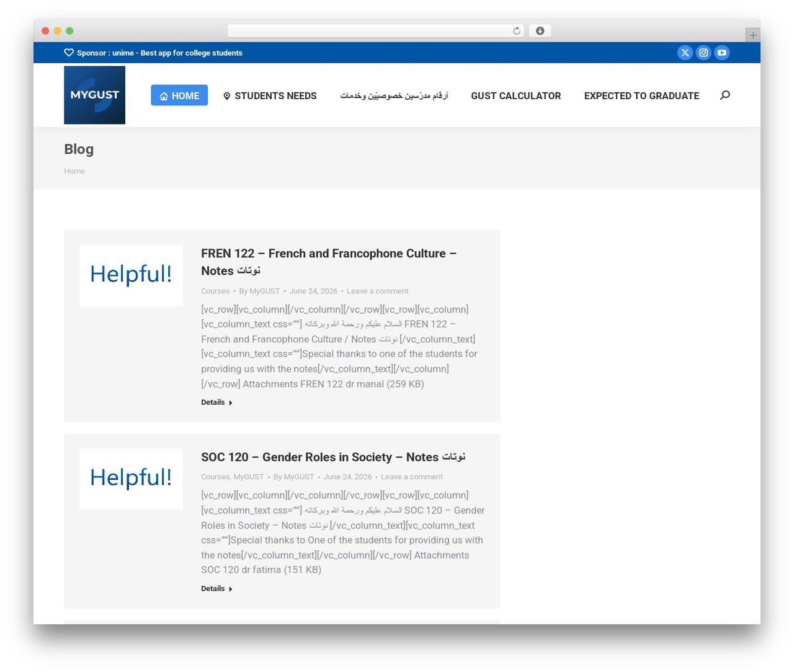Click the heart icon beside Sponsor
The image size is (794, 672).
[69, 53]
